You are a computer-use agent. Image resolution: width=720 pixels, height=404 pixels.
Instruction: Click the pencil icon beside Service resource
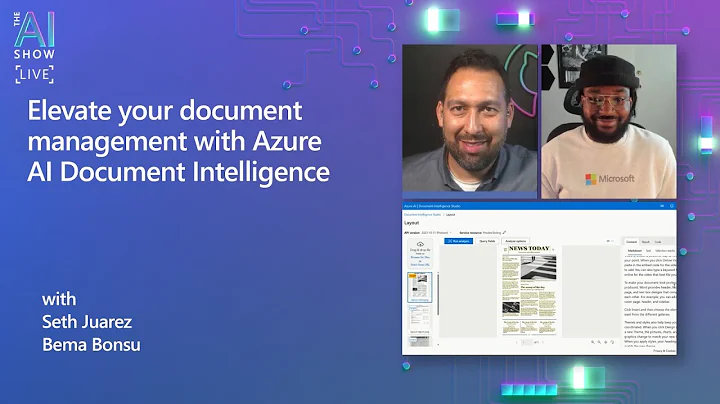click(504, 232)
